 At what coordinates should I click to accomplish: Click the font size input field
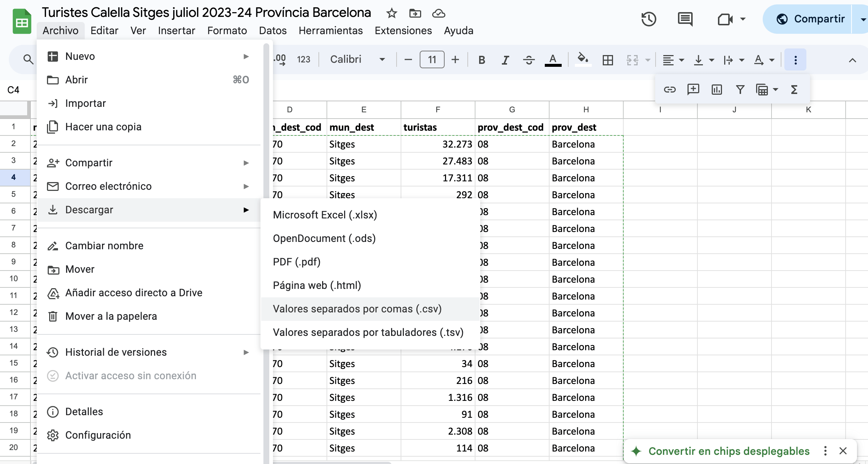tap(432, 59)
